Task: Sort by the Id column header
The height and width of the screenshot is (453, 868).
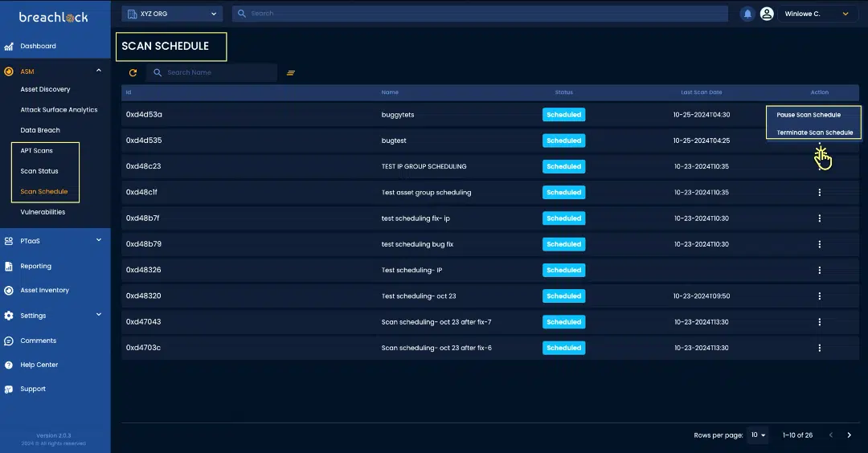Action: 129,92
